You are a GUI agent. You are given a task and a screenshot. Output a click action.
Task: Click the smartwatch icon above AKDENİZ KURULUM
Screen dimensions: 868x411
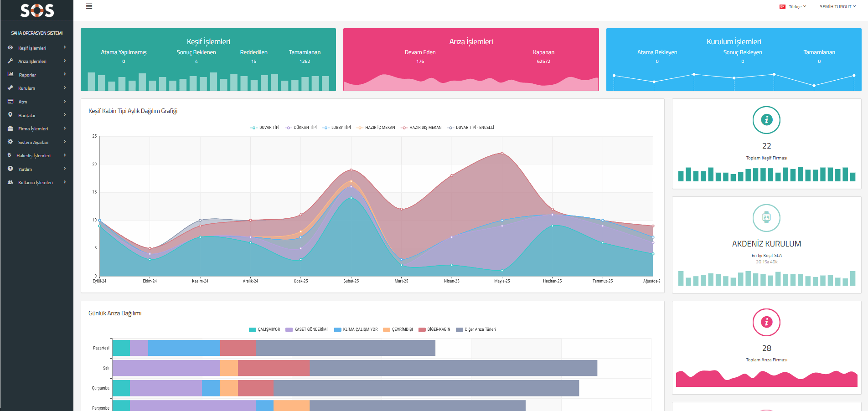click(766, 218)
